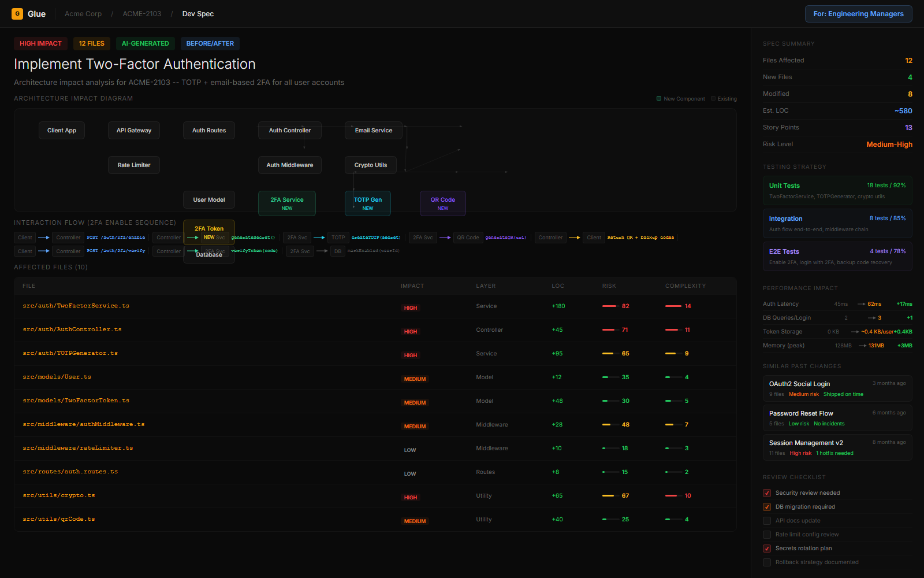Open Session Management v2 past change

(837, 447)
